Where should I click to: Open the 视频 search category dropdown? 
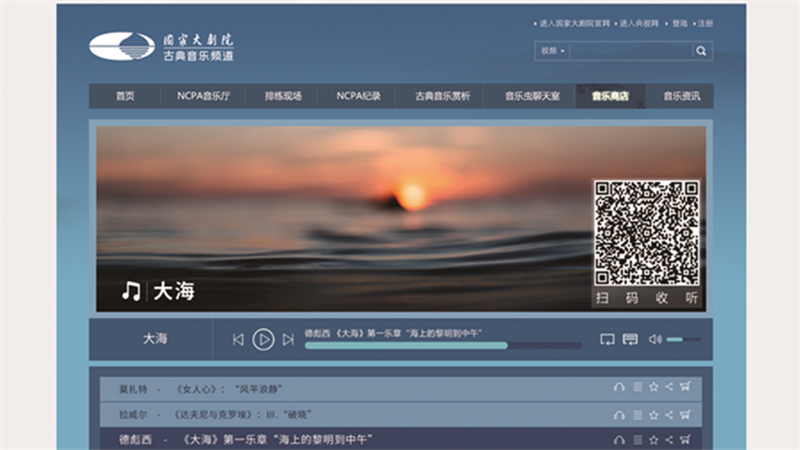553,51
